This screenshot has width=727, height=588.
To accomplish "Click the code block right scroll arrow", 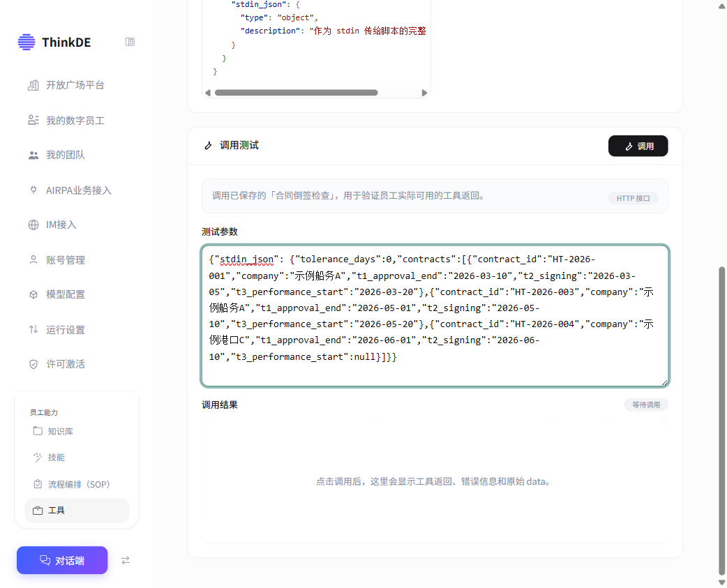I will pyautogui.click(x=424, y=93).
